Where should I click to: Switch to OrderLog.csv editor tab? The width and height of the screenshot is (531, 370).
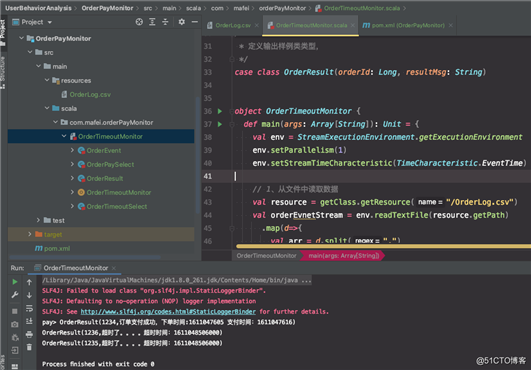point(233,25)
